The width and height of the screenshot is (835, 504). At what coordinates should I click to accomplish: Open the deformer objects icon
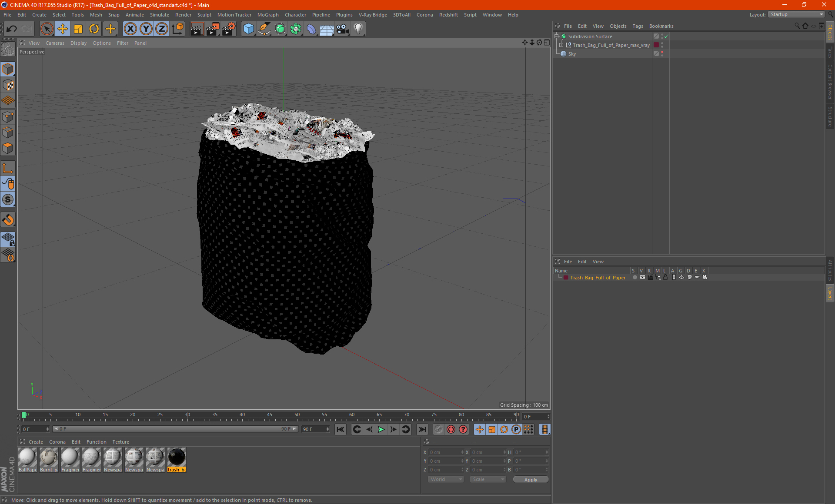(x=311, y=29)
